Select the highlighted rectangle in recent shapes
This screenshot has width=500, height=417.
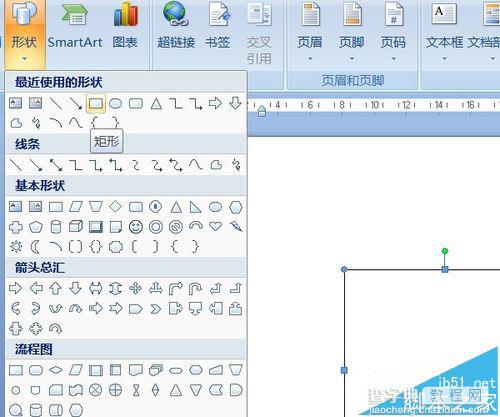(96, 104)
